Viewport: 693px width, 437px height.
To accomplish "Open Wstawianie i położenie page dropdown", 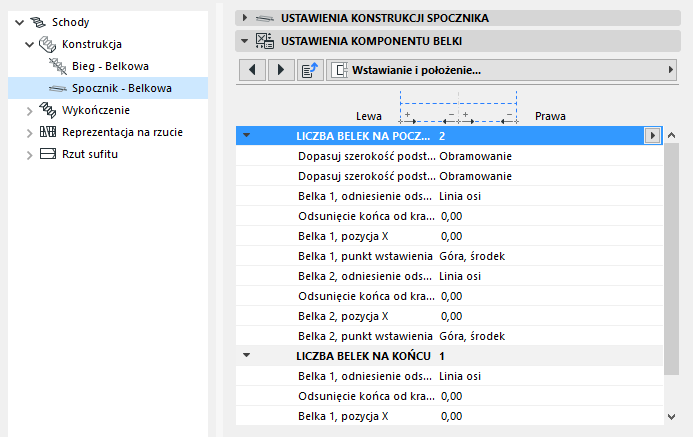I will [x=502, y=70].
